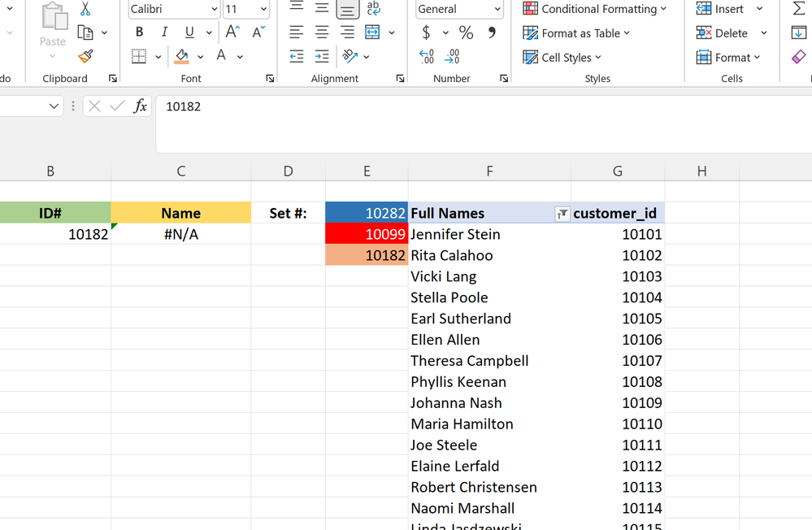Open Font settings dialog launcher

(x=271, y=78)
